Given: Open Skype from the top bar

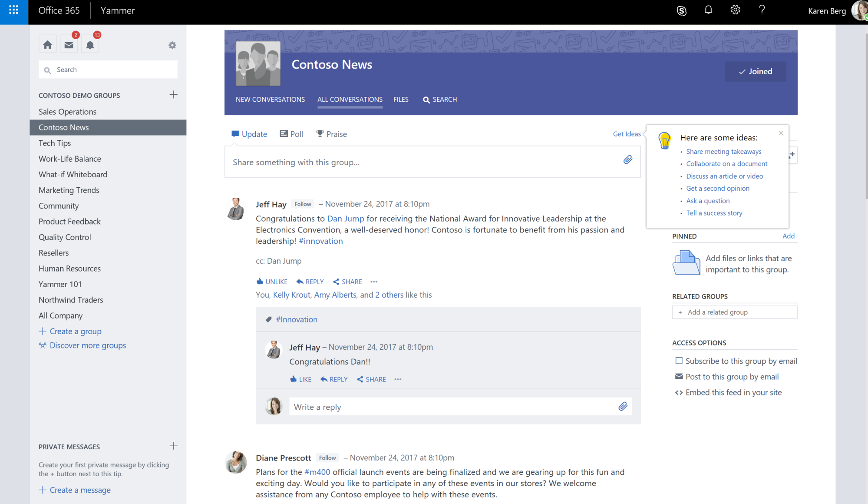Looking at the screenshot, I should pos(682,11).
